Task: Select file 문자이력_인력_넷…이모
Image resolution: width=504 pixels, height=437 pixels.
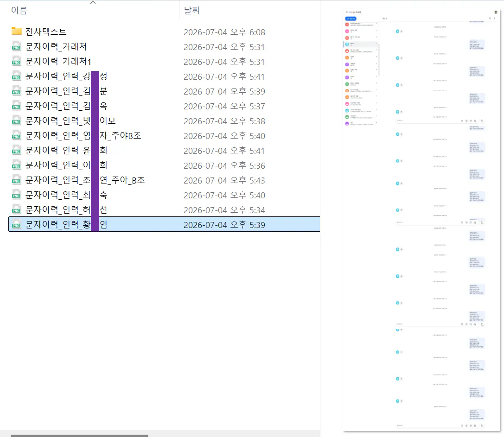Action: coord(70,121)
